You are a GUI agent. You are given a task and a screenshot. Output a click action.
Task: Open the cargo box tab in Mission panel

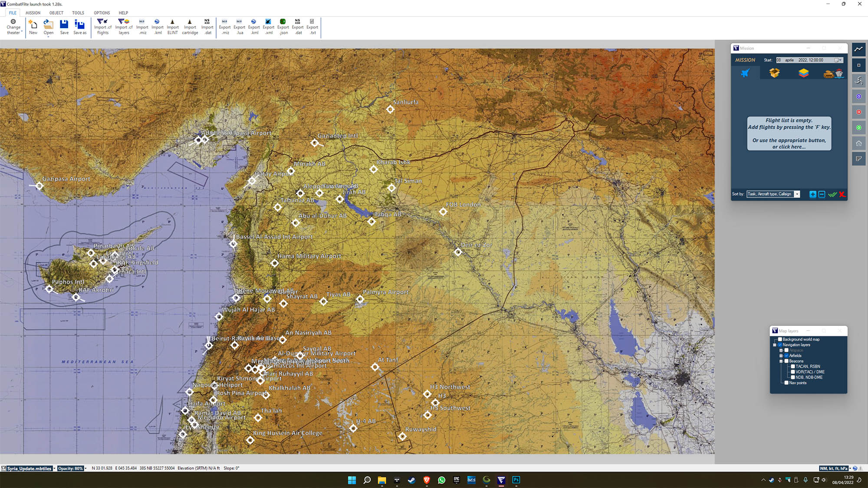click(x=774, y=73)
